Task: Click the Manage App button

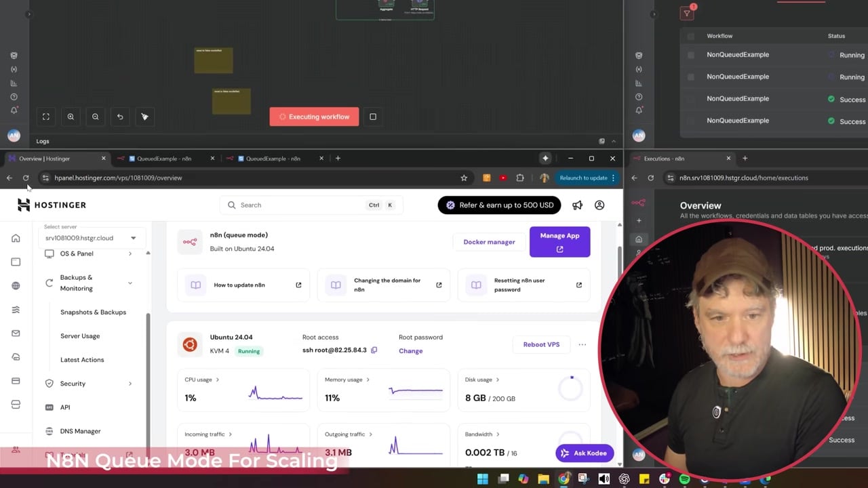Action: (559, 242)
